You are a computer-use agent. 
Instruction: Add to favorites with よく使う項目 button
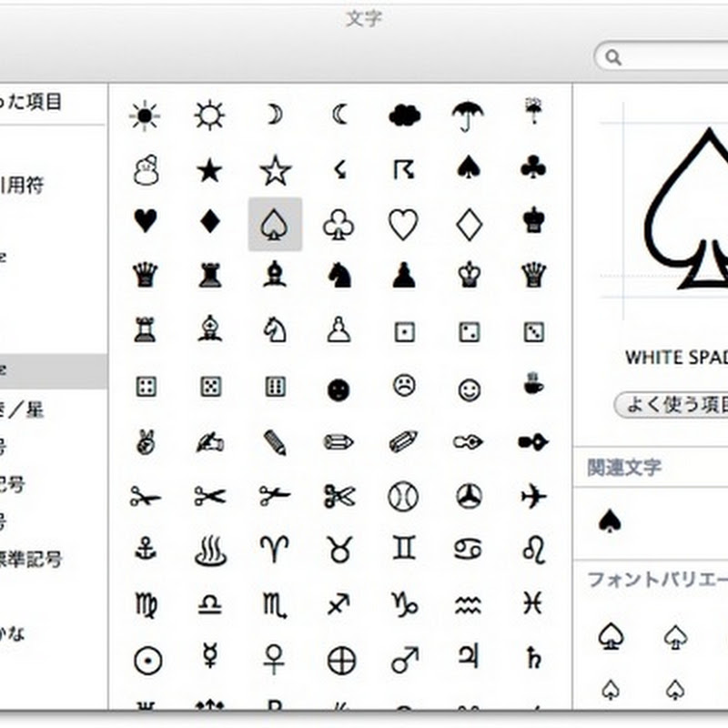click(672, 405)
